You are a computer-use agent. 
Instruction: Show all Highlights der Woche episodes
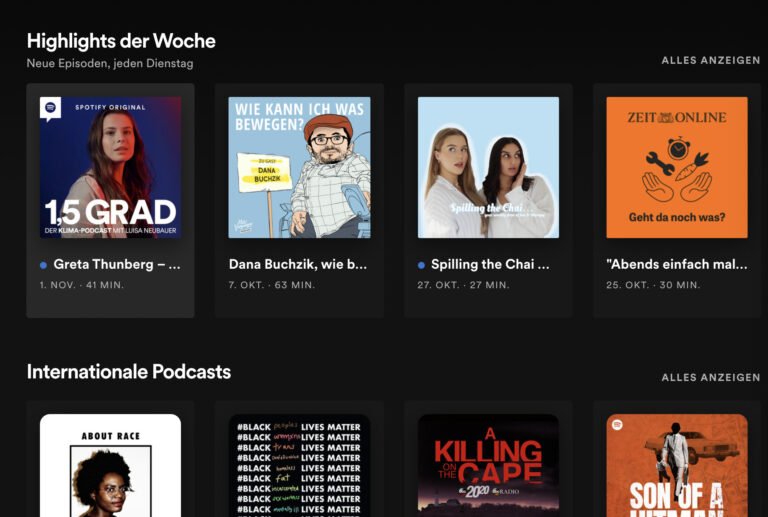point(711,60)
